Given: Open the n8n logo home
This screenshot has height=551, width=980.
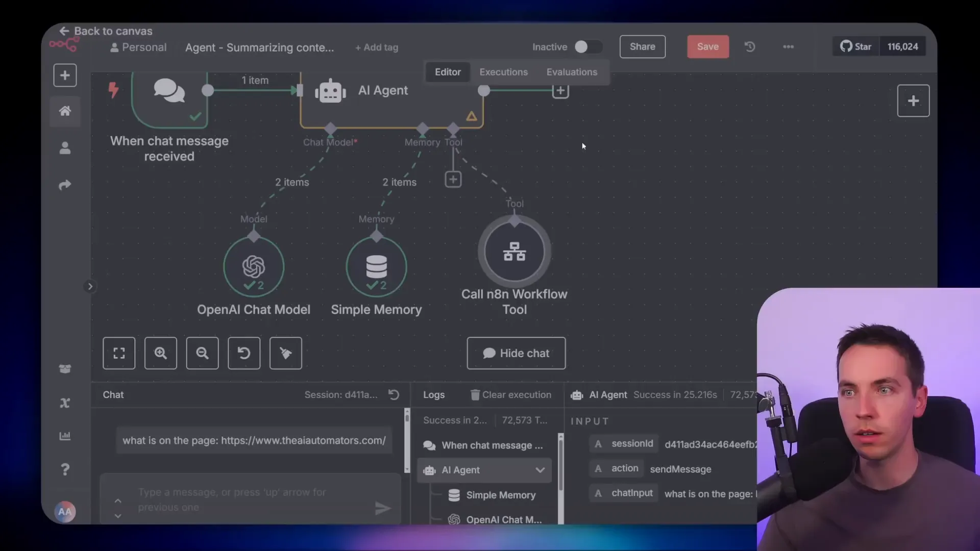Looking at the screenshot, I should 64,45.
